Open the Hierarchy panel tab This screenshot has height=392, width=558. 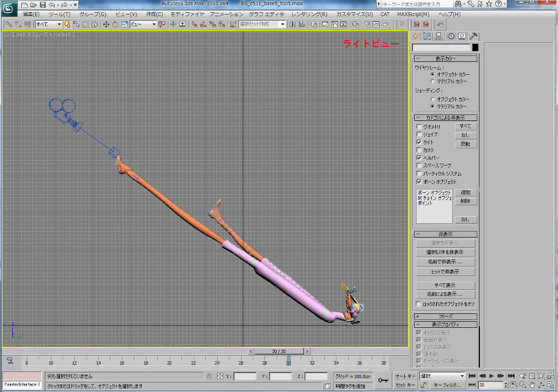439,36
